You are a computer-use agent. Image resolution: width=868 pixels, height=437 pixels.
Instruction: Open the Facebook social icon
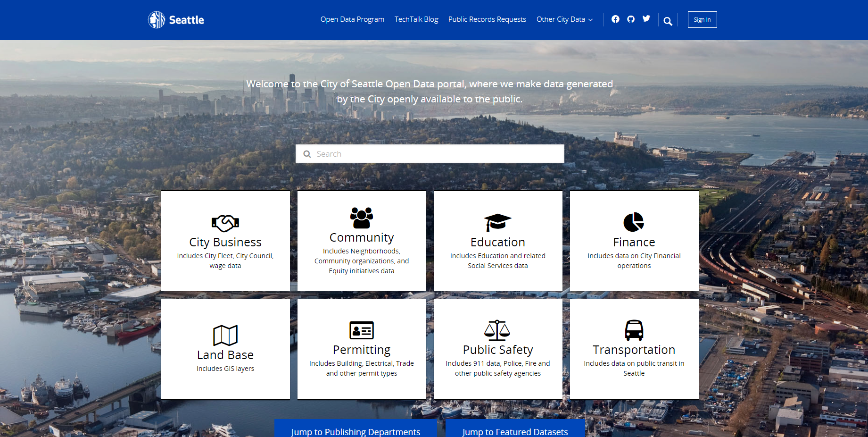(615, 19)
